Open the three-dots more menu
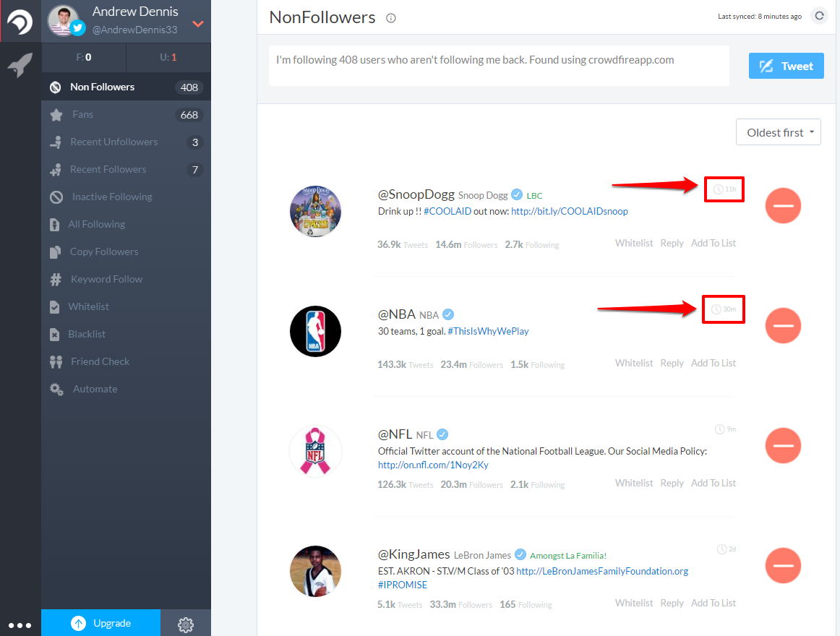Screen dimensions: 840x636 tap(20, 624)
